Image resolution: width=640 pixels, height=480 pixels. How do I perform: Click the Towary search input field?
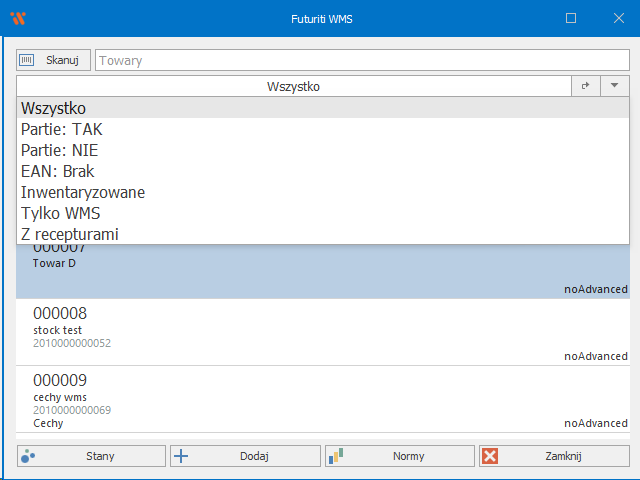tap(361, 60)
